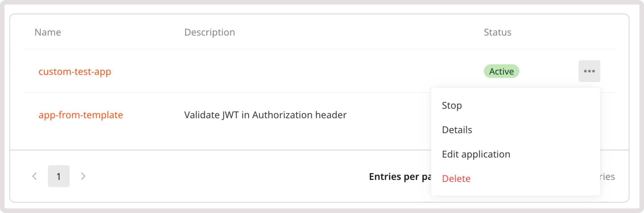Click the description 'Validate JWT in Authorization header'

pyautogui.click(x=265, y=115)
